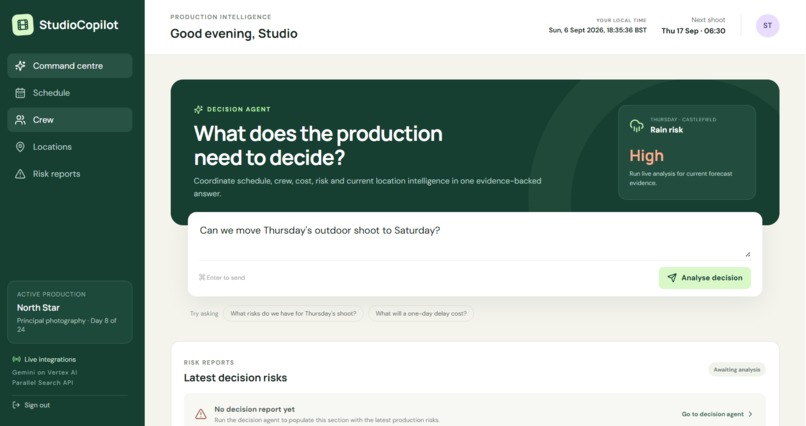The image size is (806, 426).
Task: Click the Command centre sparkle icon
Action: (20, 66)
